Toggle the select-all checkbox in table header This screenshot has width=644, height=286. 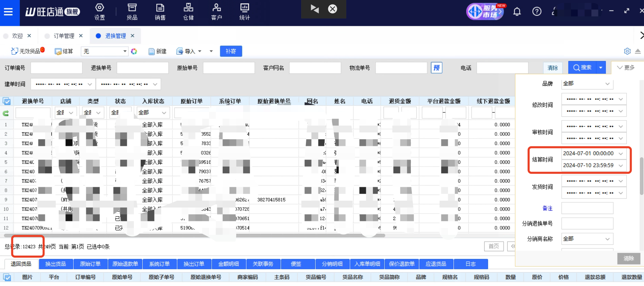(6, 101)
